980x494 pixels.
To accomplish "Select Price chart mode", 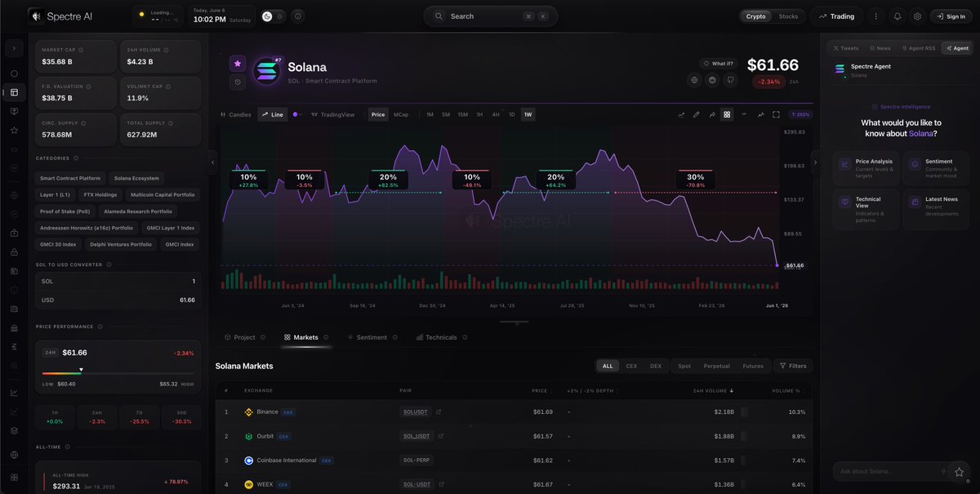I will (x=378, y=114).
